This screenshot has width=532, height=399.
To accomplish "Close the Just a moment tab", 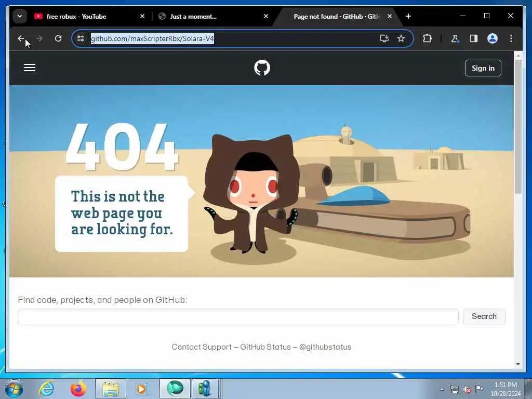I will (266, 16).
